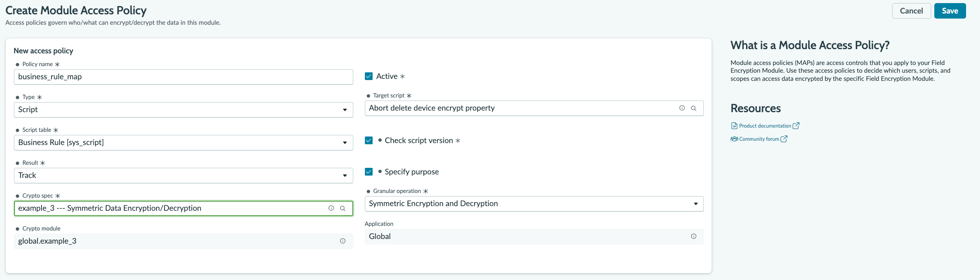The height and width of the screenshot is (280, 980).
Task: Click the Policy name input field
Action: 184,77
